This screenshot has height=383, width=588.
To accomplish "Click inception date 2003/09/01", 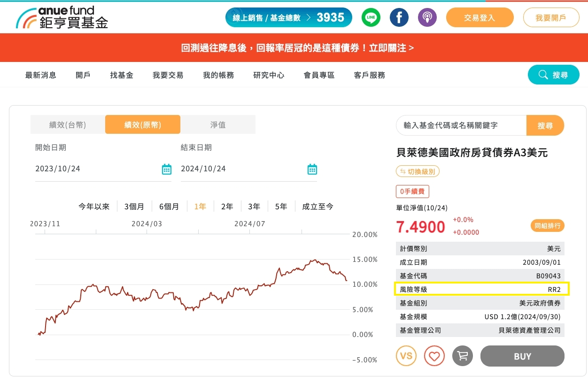I will pyautogui.click(x=542, y=262).
